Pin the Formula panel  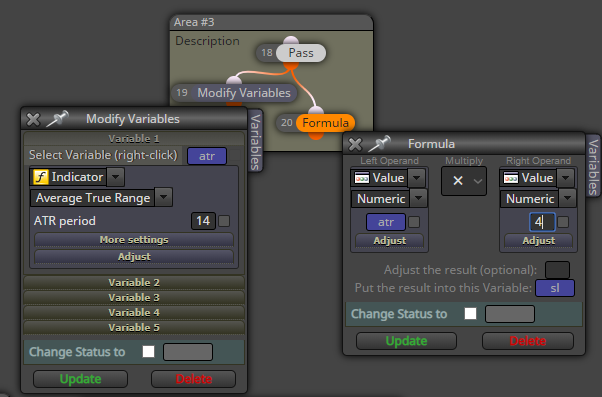click(380, 143)
